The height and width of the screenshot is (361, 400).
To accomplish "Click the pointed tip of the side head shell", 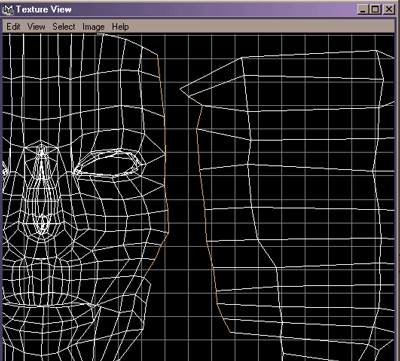I will click(x=181, y=89).
